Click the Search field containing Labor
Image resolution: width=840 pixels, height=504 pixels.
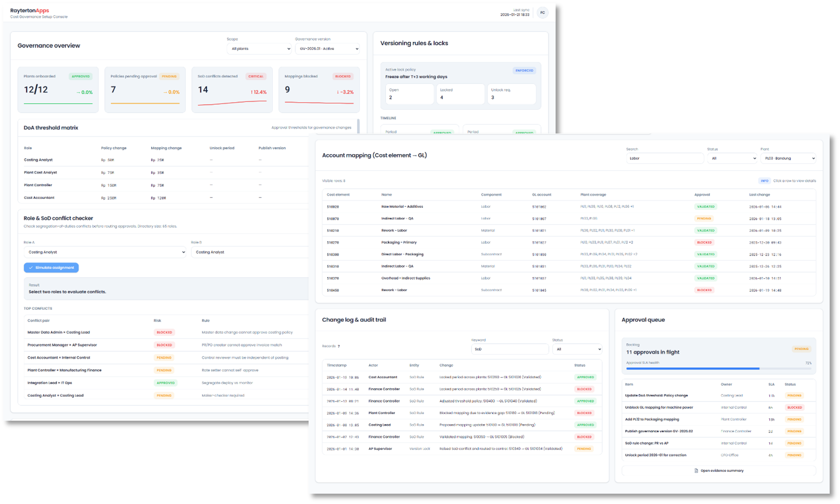(665, 158)
